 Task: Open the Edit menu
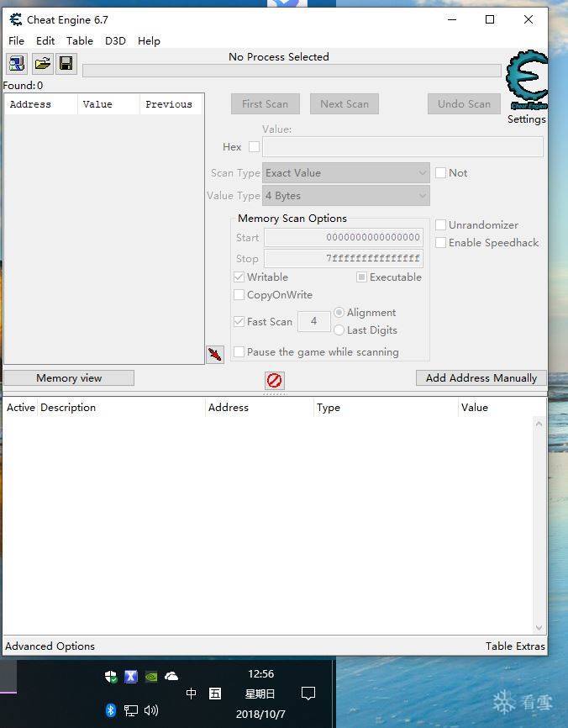tap(45, 41)
